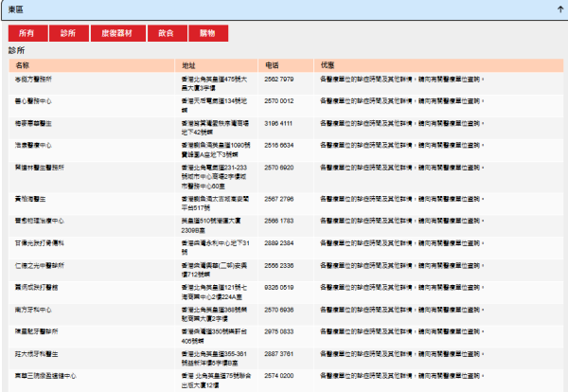Switch to the 飲食 category
Screen dimensions: 568x392
point(167,33)
